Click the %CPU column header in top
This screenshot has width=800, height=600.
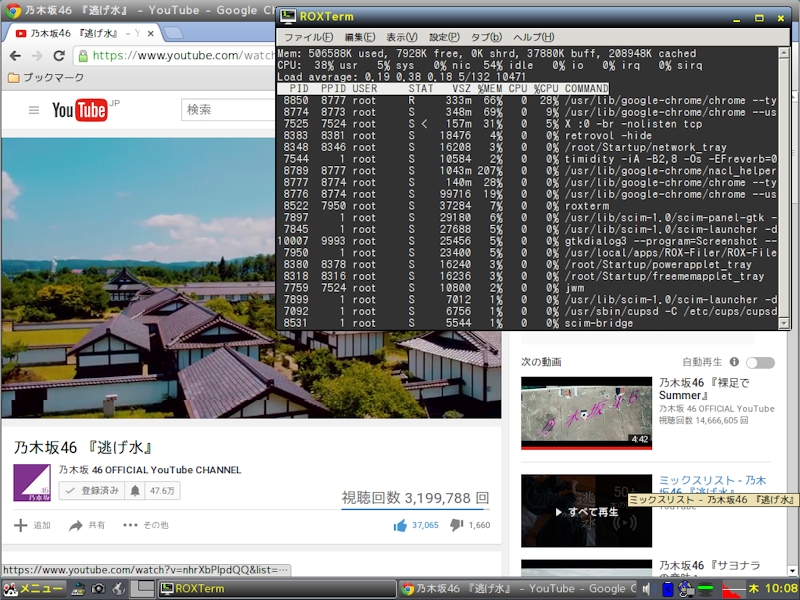[546, 88]
